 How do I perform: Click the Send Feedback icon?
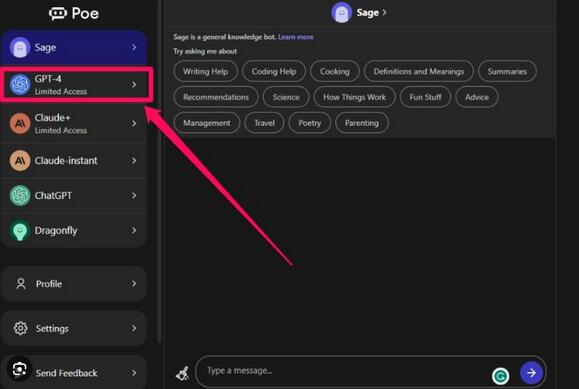[x=19, y=369]
